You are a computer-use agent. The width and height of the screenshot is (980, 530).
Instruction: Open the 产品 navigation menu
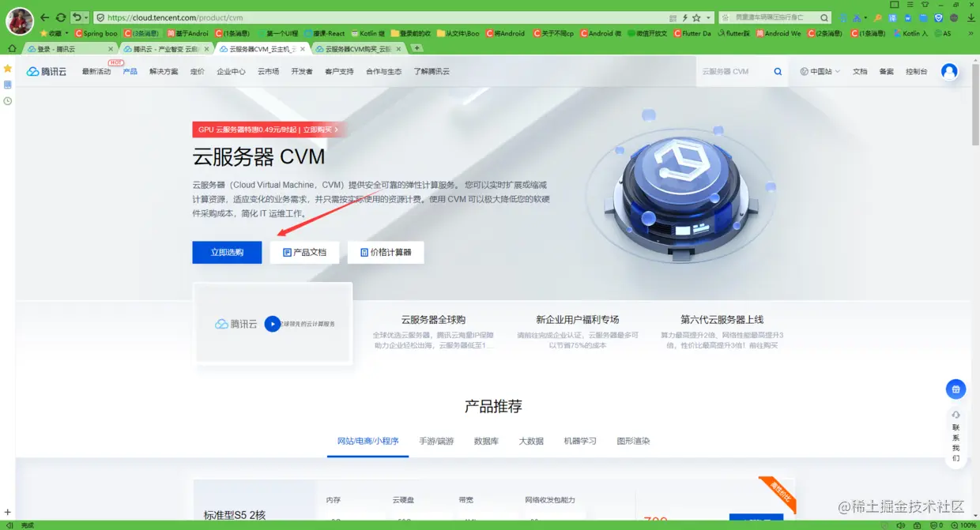pyautogui.click(x=130, y=71)
